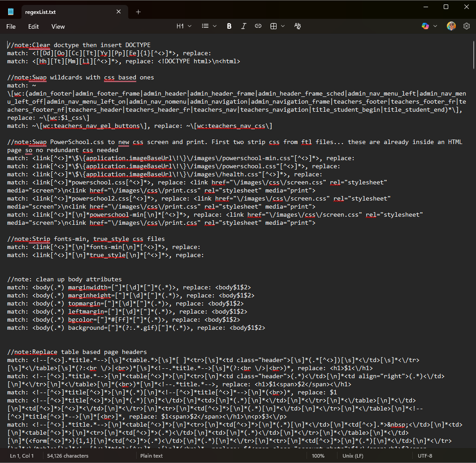Expand the H1 heading dropdown
Image resolution: width=476 pixels, height=463 pixels.
tap(184, 26)
